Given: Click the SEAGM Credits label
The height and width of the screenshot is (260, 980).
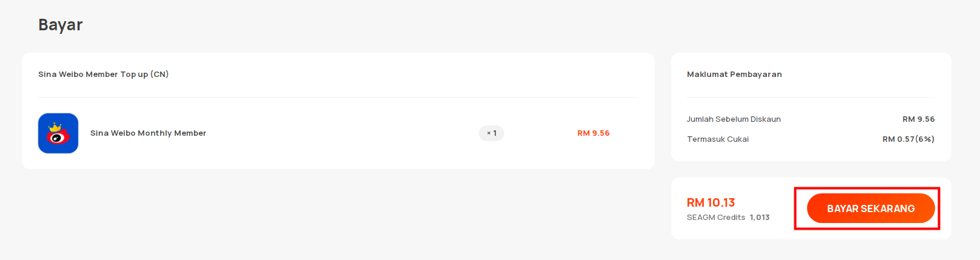Looking at the screenshot, I should pos(716,218).
